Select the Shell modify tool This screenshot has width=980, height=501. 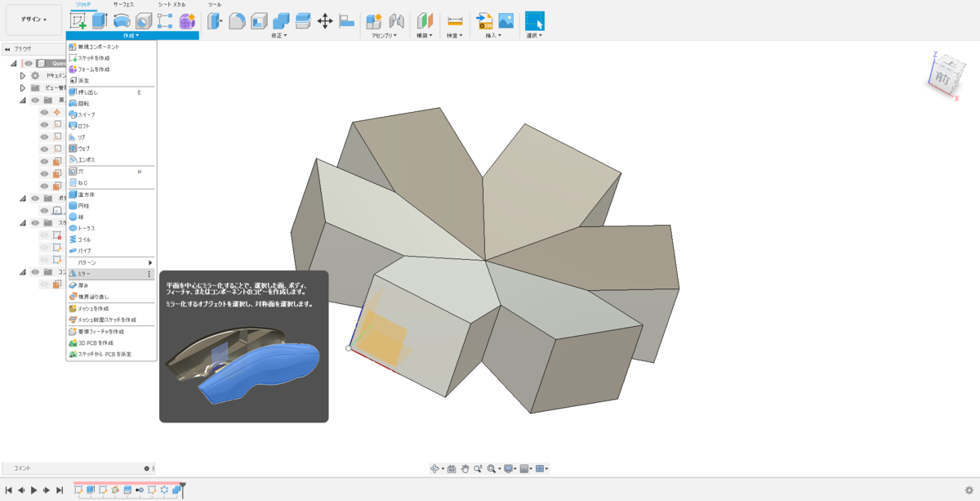point(259,21)
